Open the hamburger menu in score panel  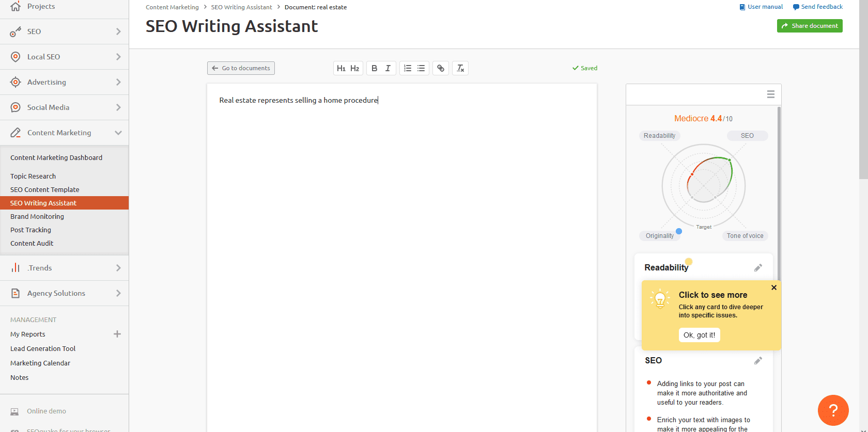click(770, 94)
